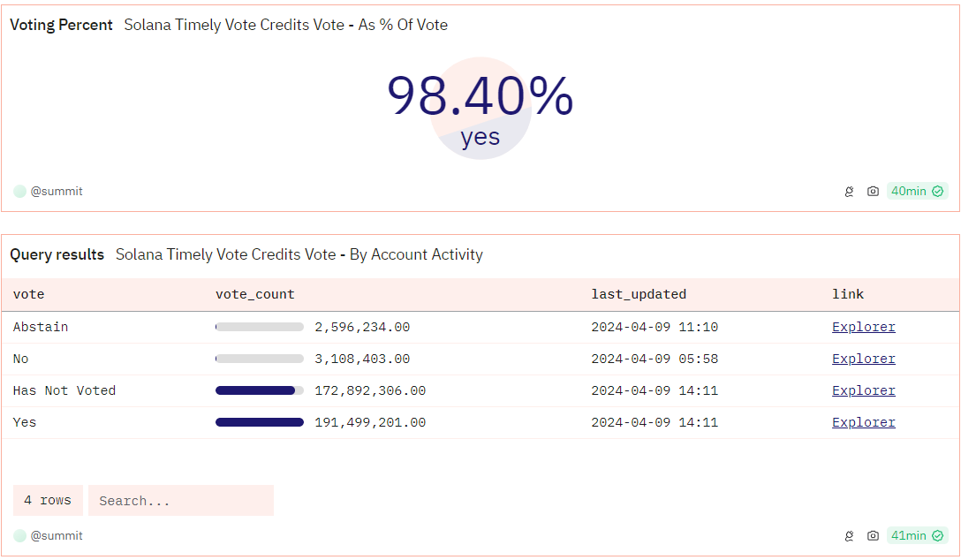Click the camera icon in Query results panel
This screenshot has width=961, height=560.
coord(873,535)
